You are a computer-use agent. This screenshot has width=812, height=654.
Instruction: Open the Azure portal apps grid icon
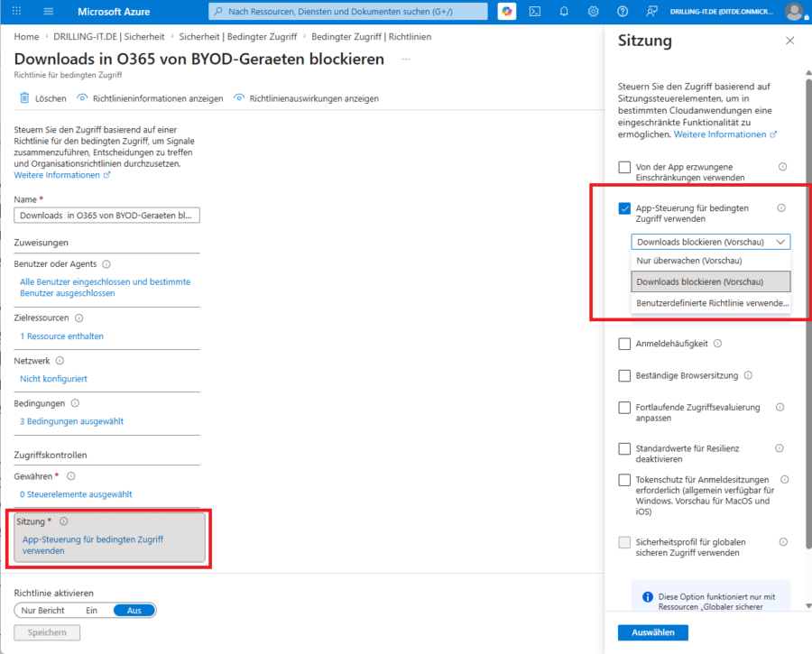click(16, 11)
